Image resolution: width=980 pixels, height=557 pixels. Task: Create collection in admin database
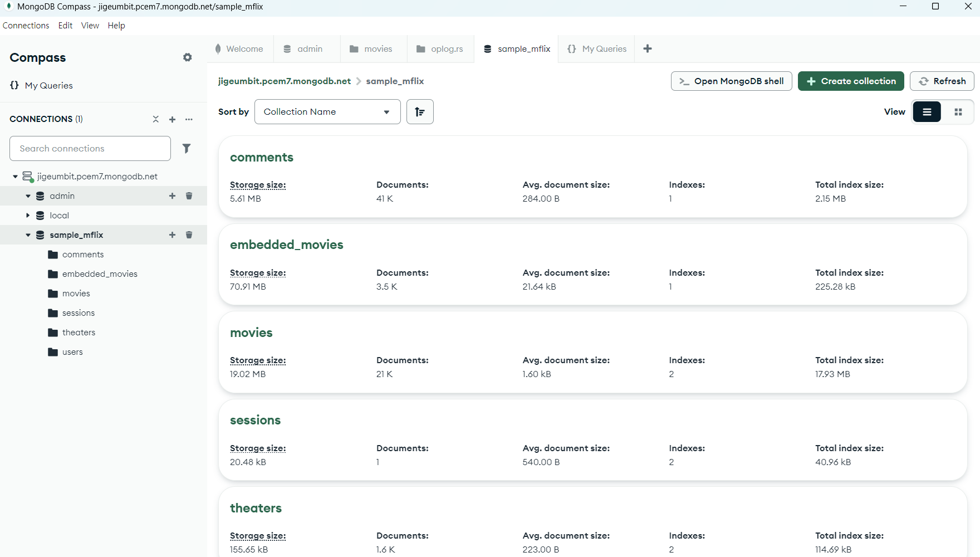(173, 196)
